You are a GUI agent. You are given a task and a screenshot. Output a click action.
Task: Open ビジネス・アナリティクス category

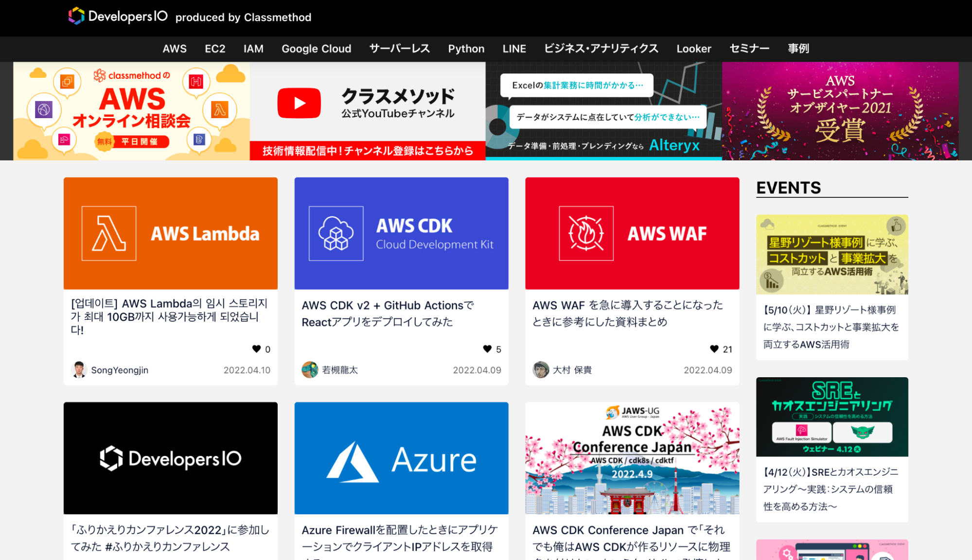(601, 49)
